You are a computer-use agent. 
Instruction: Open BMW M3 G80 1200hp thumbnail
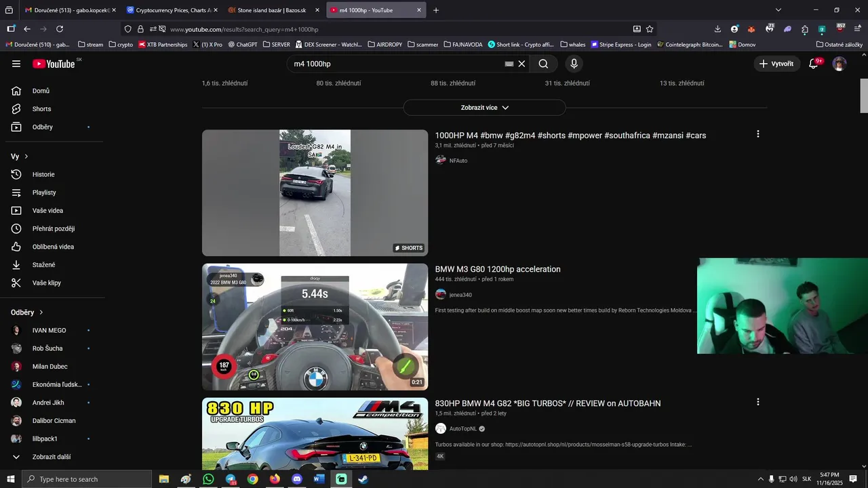[315, 327]
